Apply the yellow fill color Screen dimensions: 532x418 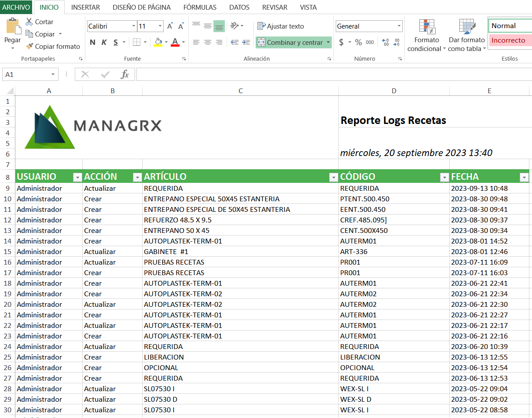[x=158, y=42]
